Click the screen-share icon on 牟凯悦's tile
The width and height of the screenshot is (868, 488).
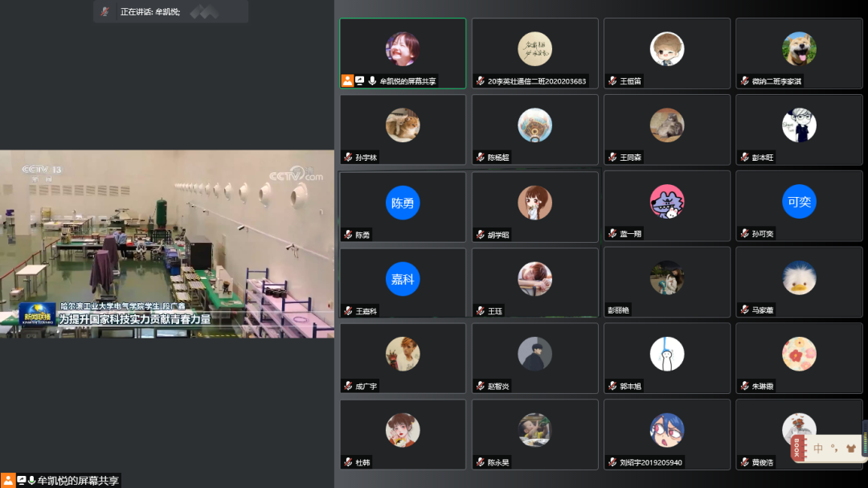(360, 81)
